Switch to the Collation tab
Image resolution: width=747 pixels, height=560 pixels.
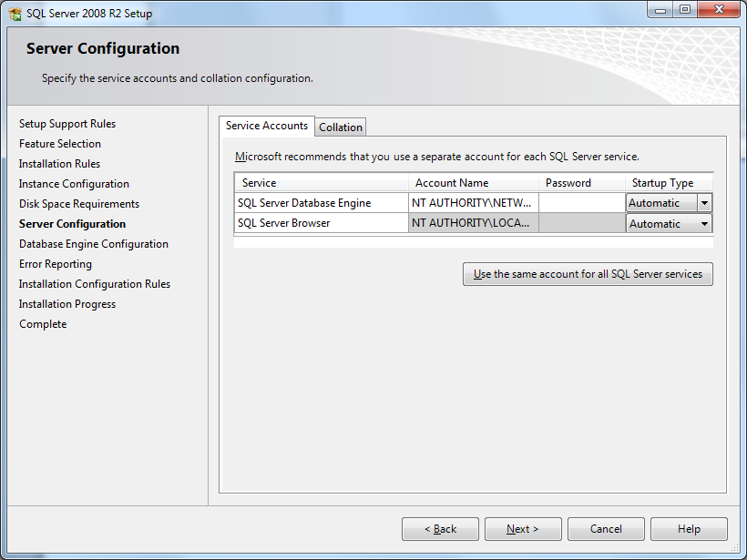coord(341,127)
